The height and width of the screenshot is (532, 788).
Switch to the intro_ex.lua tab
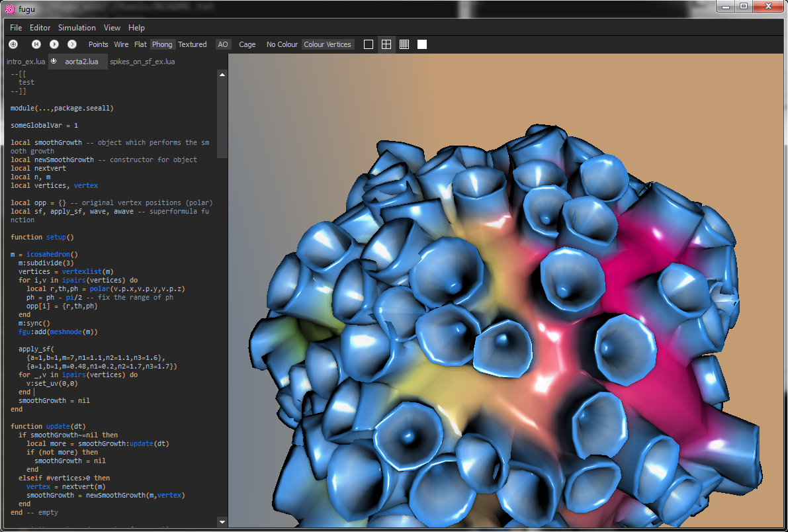(x=26, y=62)
